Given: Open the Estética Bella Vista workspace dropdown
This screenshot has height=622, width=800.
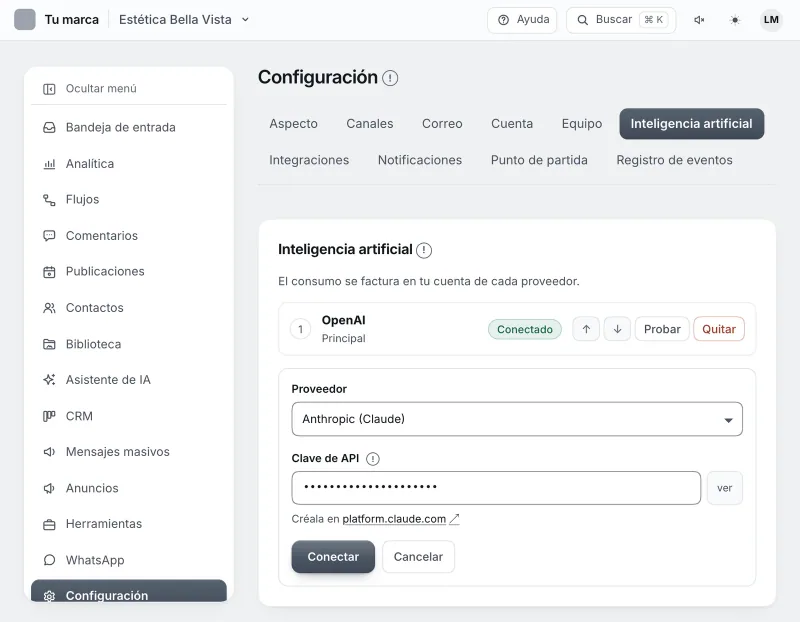Looking at the screenshot, I should pos(184,19).
